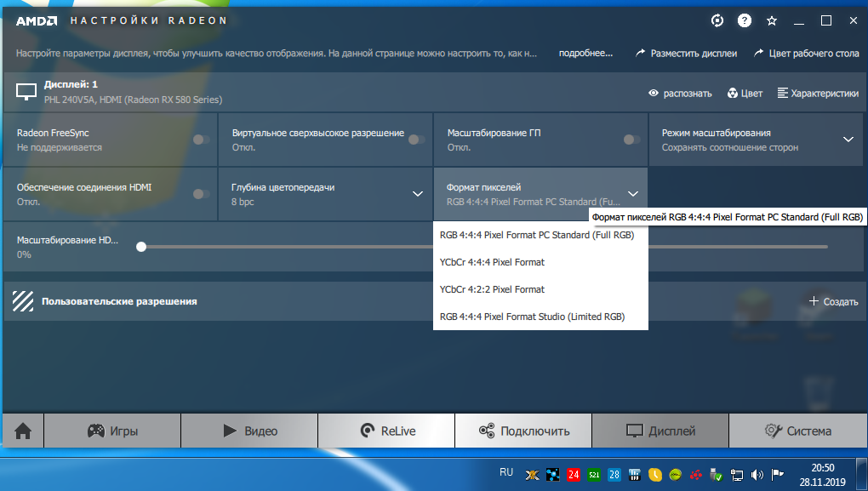Click the blue 28 tray icon

[x=614, y=474]
